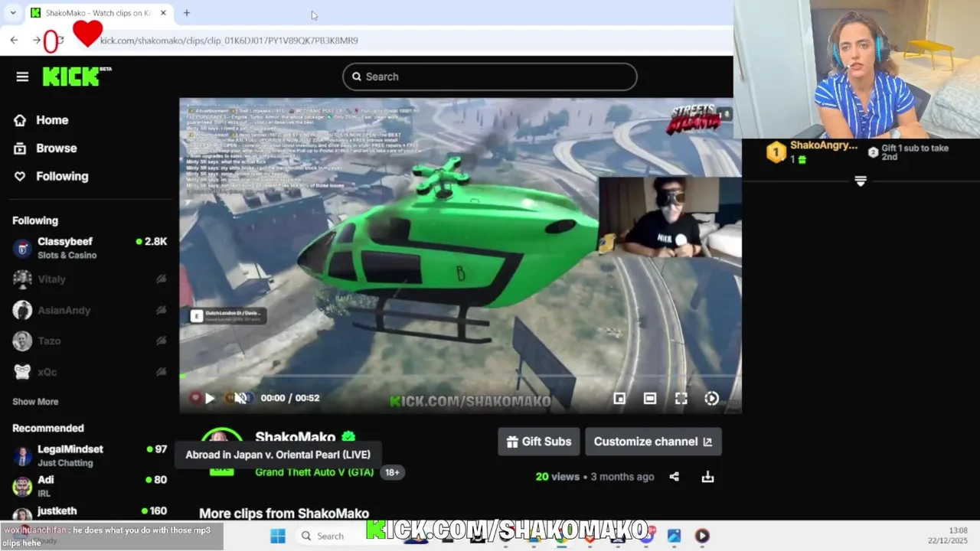Open the browser tab list dropdown

pos(12,13)
